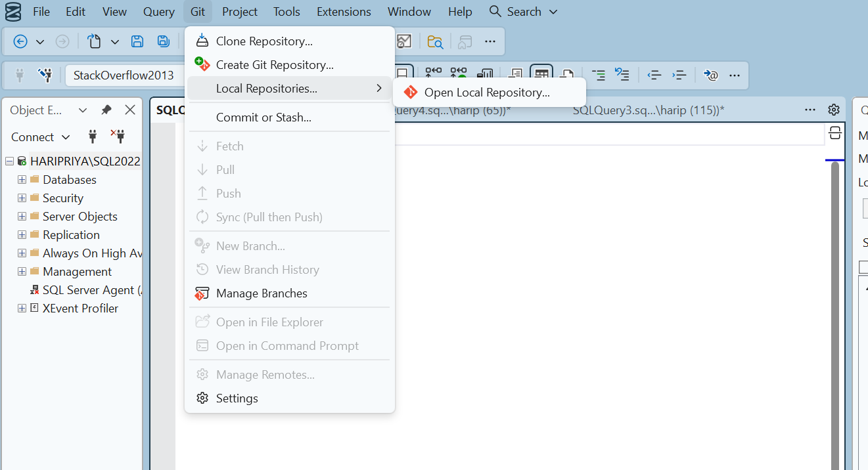Choose Create Git Repository menu entry
Screen dimensions: 868x470
tap(290, 65)
